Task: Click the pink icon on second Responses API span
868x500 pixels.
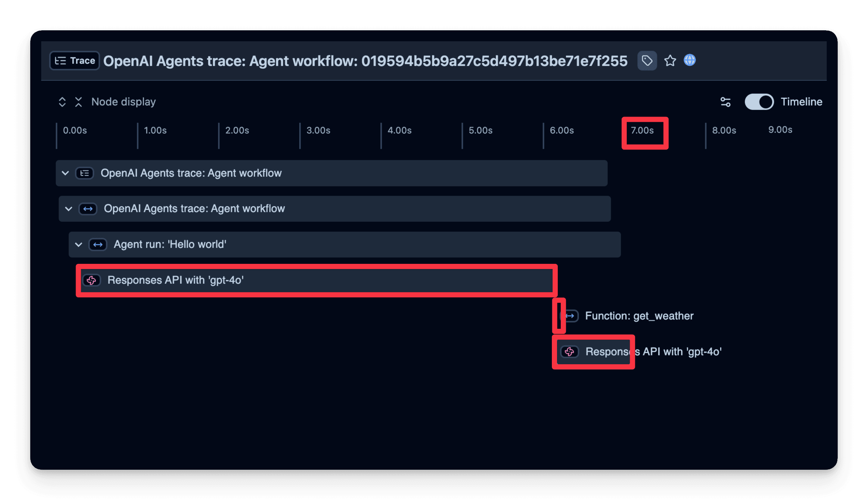Action: click(x=569, y=352)
